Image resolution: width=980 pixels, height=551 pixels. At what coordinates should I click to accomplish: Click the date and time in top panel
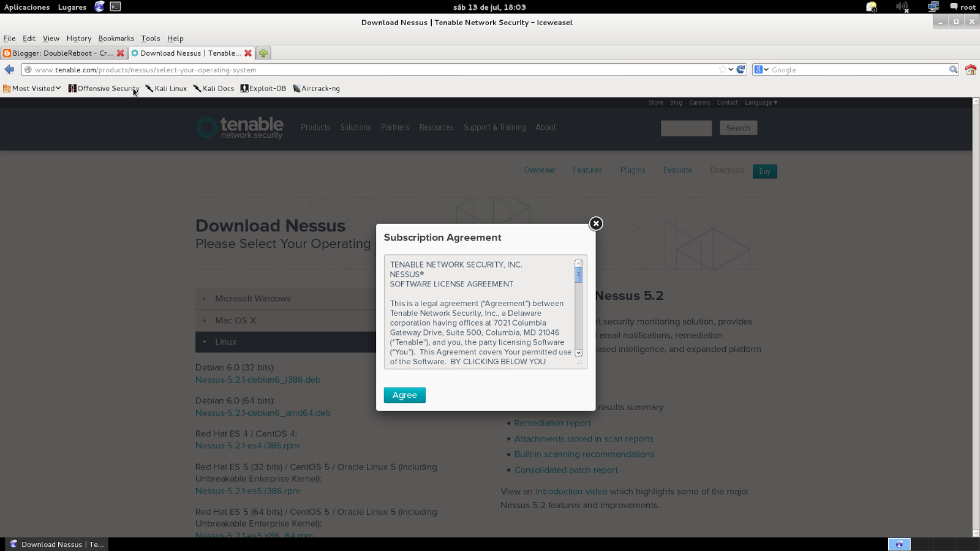pos(489,7)
